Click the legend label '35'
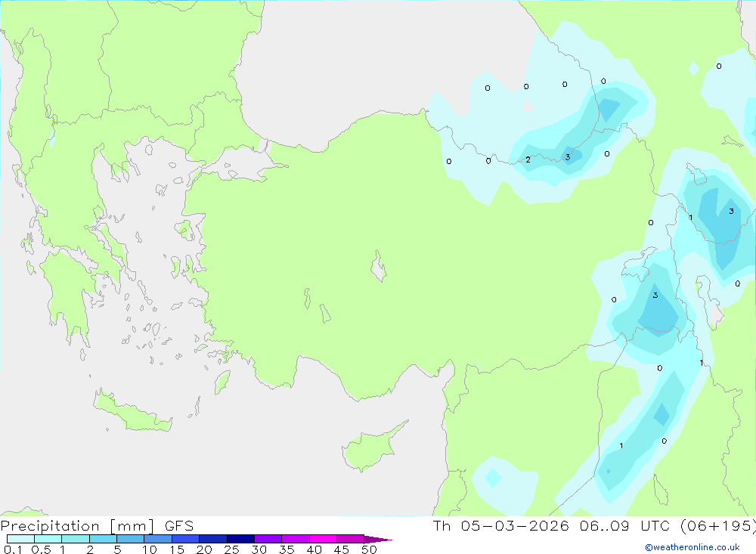 point(287,549)
